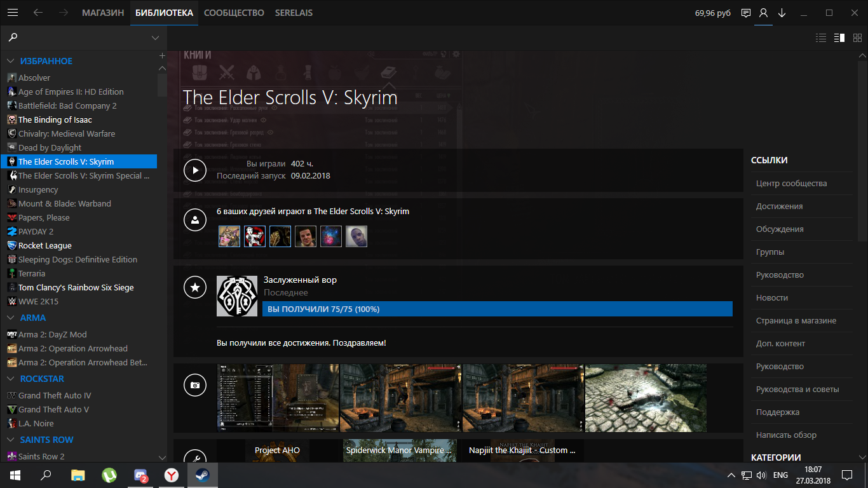
Task: Click the library search magnifier icon
Action: [x=13, y=37]
